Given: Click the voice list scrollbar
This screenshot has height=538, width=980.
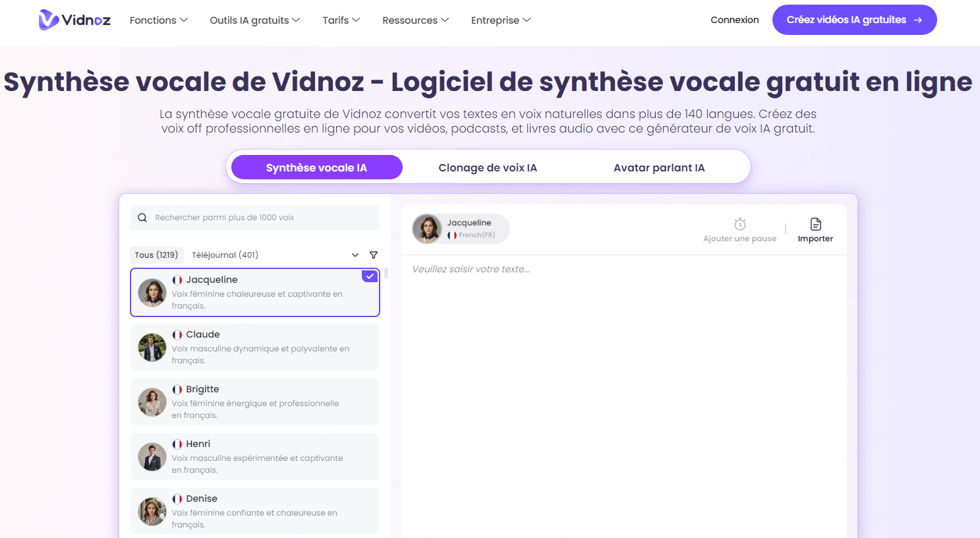Looking at the screenshot, I should pos(386,273).
